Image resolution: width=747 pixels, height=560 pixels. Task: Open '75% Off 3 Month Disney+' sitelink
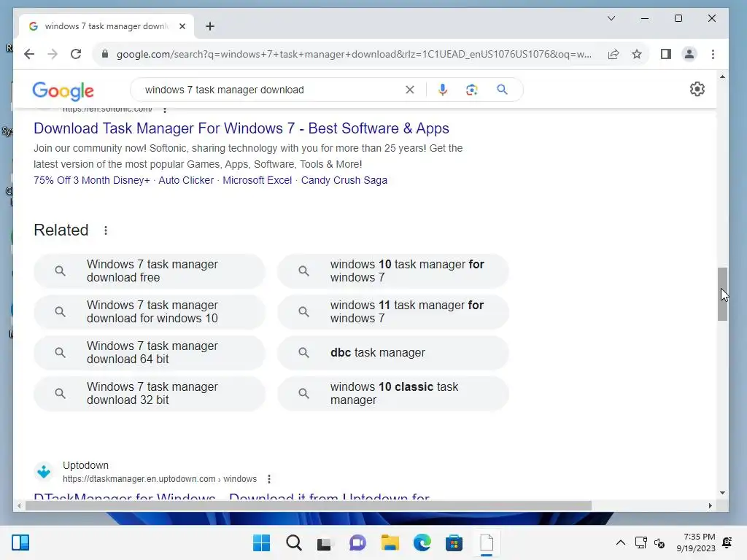[x=91, y=181]
